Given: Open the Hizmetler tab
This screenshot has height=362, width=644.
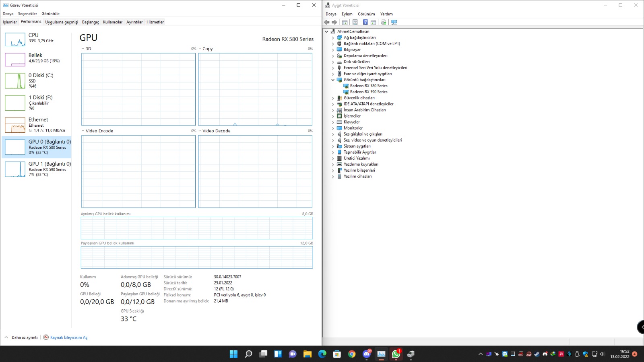Looking at the screenshot, I should coord(155,22).
